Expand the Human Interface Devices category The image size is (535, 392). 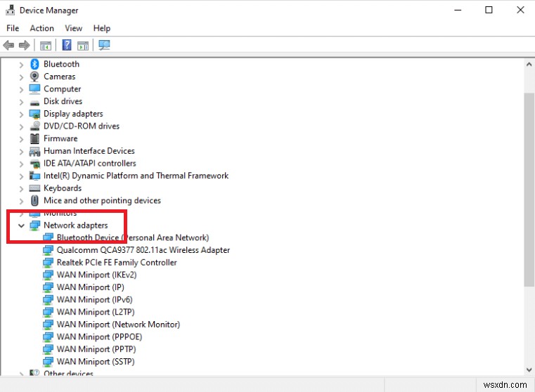[21, 151]
